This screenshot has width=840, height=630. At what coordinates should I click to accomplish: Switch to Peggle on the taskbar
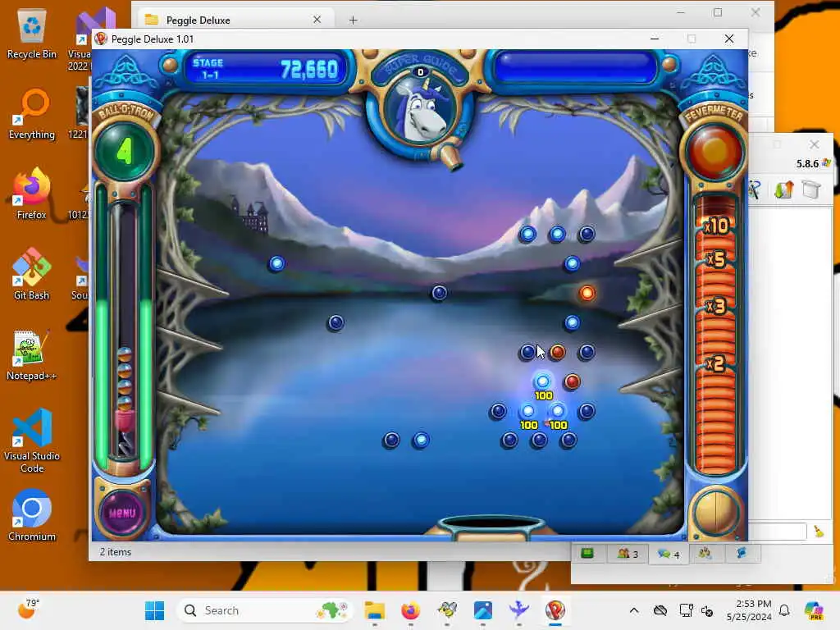pos(555,610)
